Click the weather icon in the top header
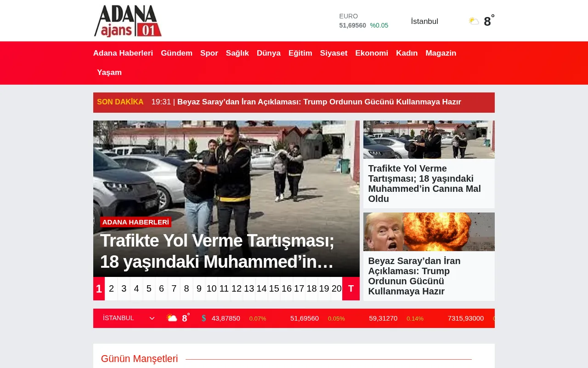Screen dimensions: 588x368 [474, 20]
